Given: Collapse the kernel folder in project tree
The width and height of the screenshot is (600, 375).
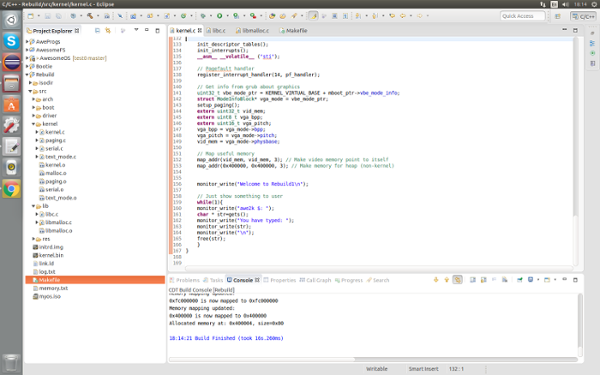Looking at the screenshot, I should (34, 124).
